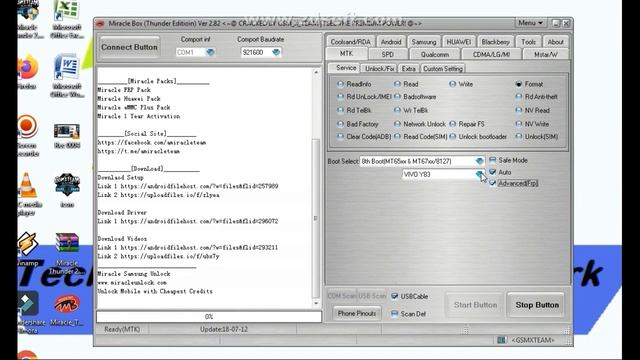Click the status bar icon beside GSMXTEAM
The height and width of the screenshot is (360, 640).
(x=501, y=340)
